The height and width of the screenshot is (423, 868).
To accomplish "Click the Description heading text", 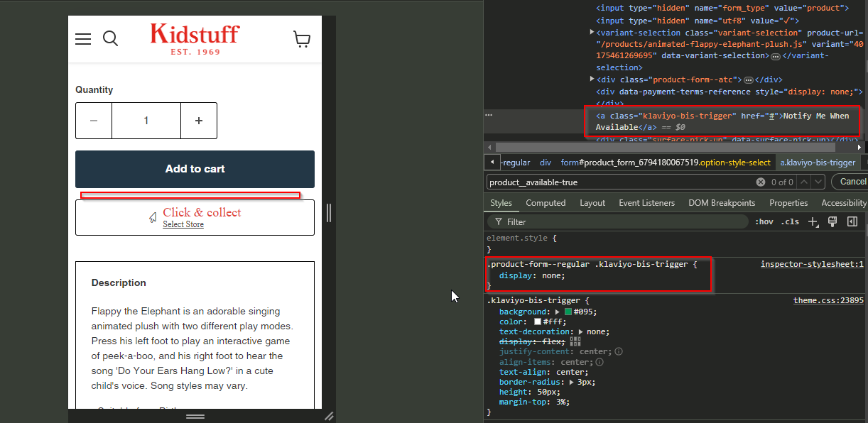I will (119, 282).
